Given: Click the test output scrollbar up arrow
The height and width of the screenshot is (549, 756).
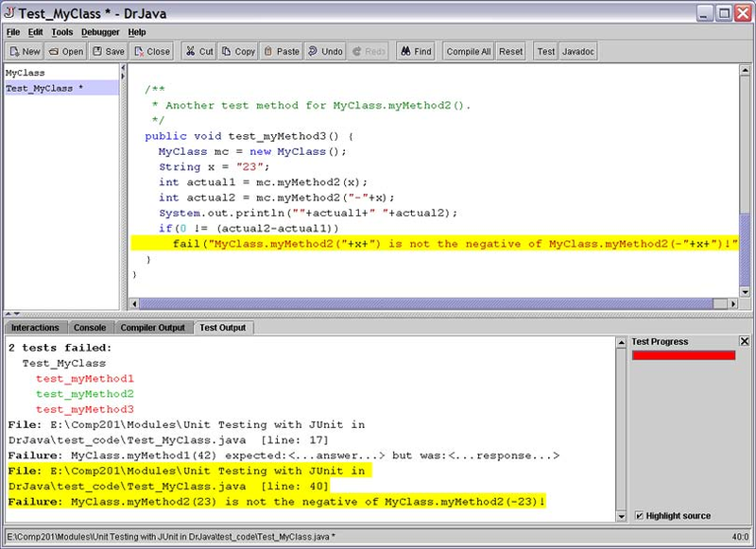Looking at the screenshot, I should (622, 343).
